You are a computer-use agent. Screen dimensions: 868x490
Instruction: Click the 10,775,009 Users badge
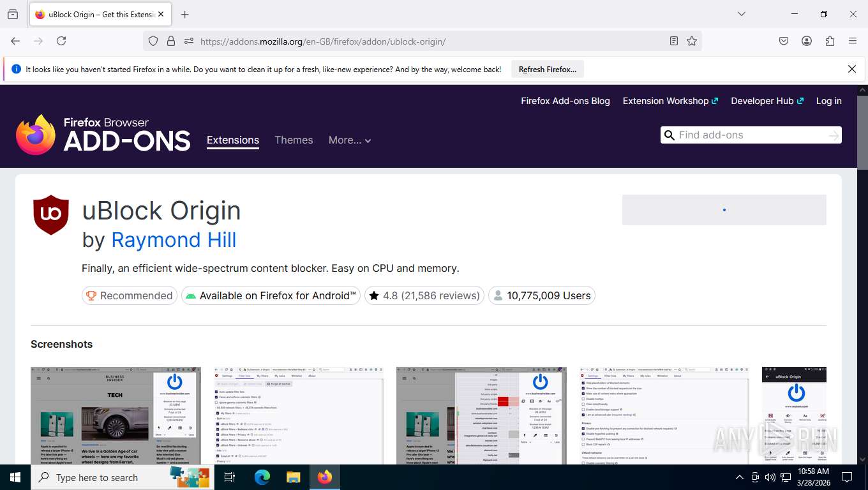pyautogui.click(x=542, y=295)
